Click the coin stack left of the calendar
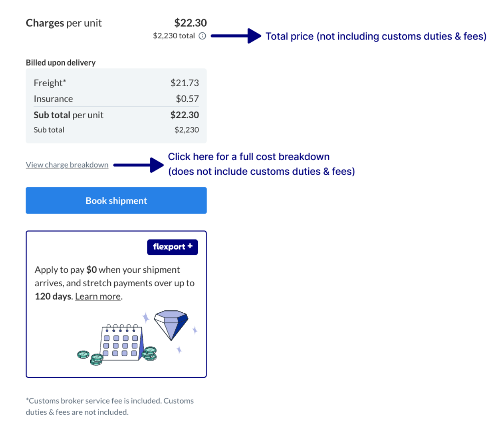 [x=90, y=357]
